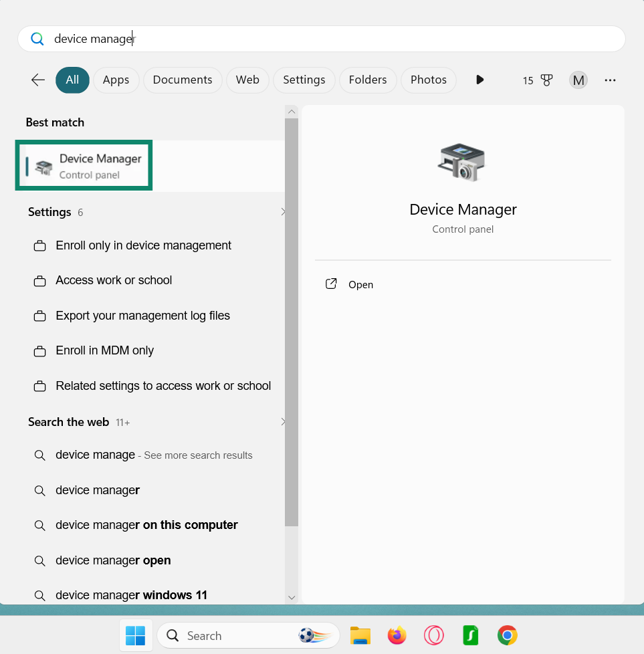Click briefcase icon beside Export your management log files
Screen dimensions: 644x654
tap(39, 316)
